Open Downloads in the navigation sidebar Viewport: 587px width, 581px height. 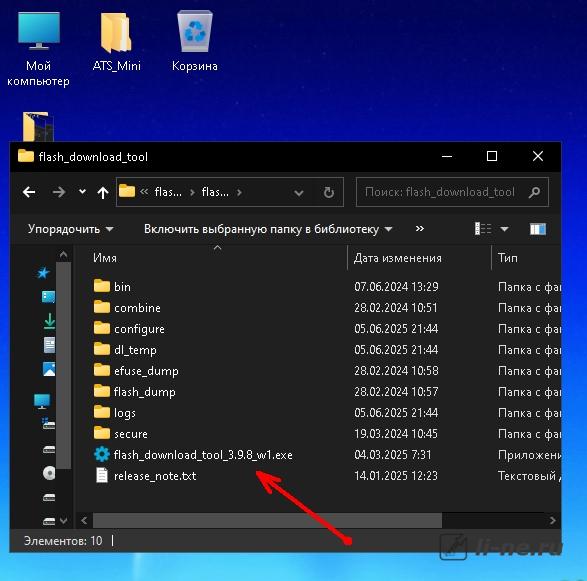pyautogui.click(x=49, y=321)
